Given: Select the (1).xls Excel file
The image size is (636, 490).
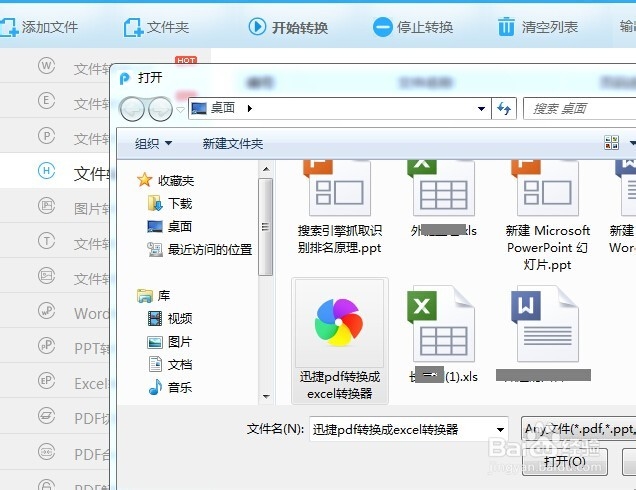Looking at the screenshot, I should (x=443, y=335).
